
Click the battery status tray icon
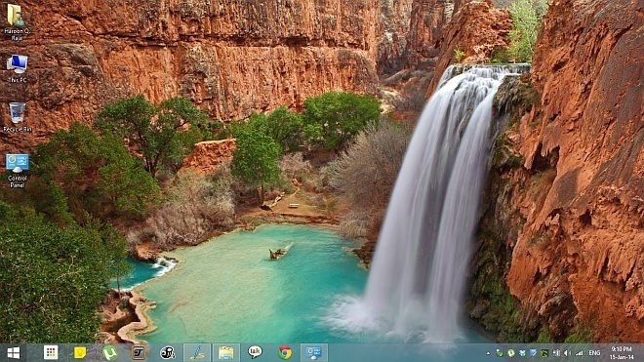click(x=556, y=353)
